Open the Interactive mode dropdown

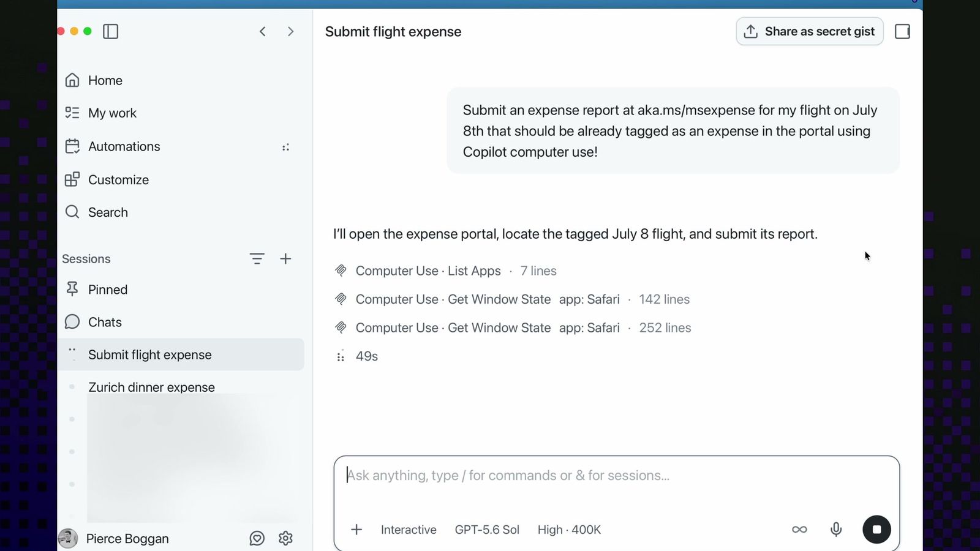tap(409, 530)
